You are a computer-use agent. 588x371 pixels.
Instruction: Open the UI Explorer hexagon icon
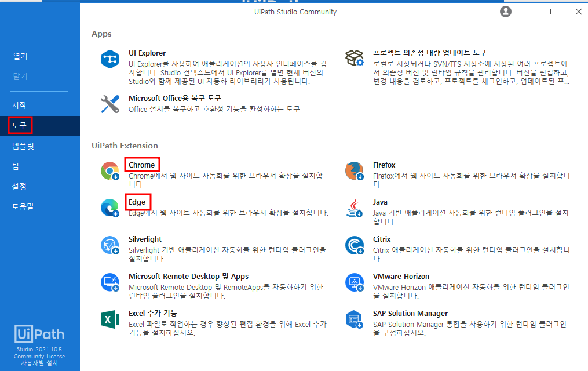(110, 59)
